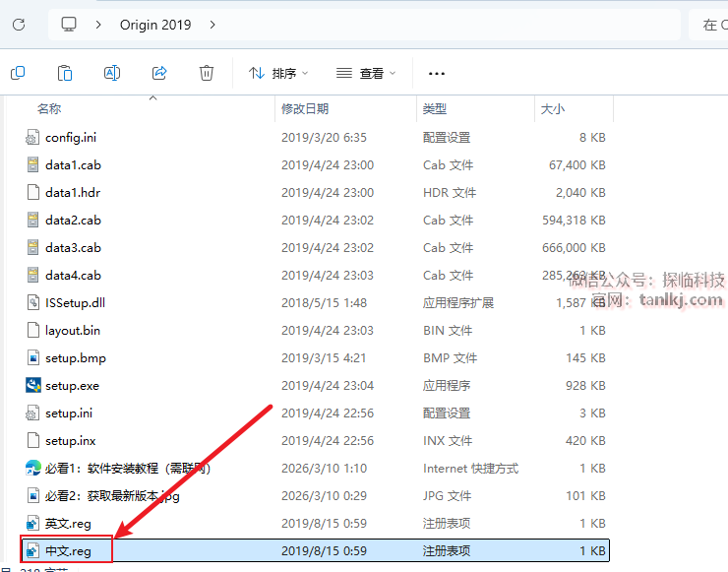Click the Paste clipboard icon
The width and height of the screenshot is (728, 572).
click(65, 73)
